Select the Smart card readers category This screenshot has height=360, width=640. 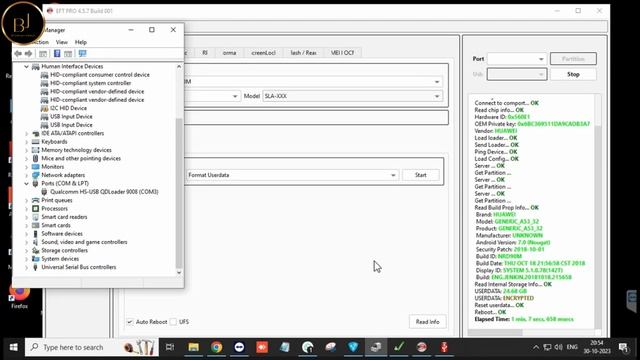tap(64, 217)
